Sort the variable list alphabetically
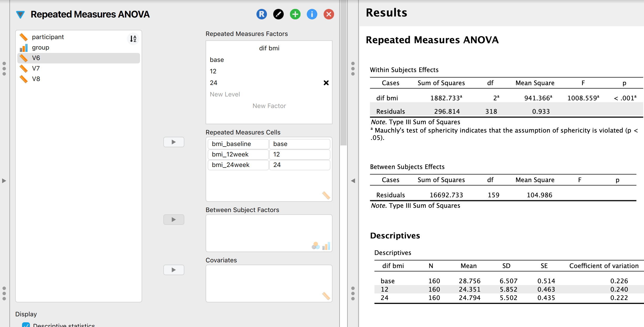This screenshot has width=644, height=327. point(133,39)
